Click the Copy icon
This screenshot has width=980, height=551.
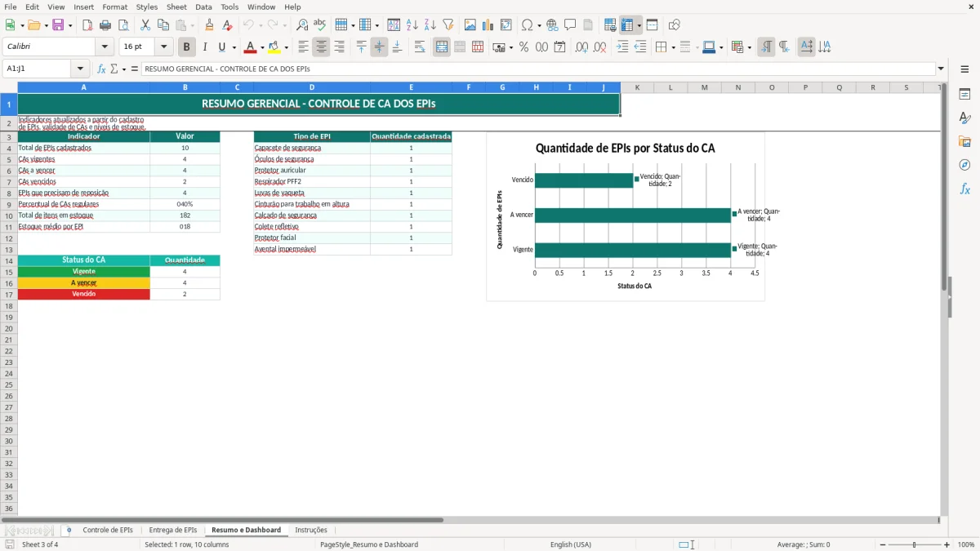163,25
